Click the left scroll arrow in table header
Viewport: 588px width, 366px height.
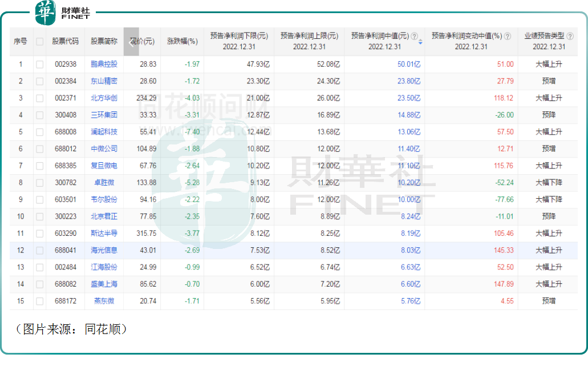click(131, 42)
